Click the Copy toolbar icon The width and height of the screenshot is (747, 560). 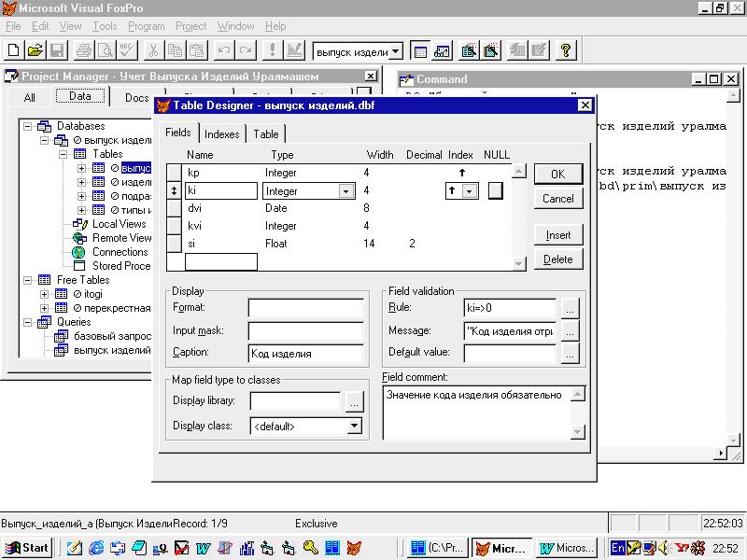[x=175, y=50]
